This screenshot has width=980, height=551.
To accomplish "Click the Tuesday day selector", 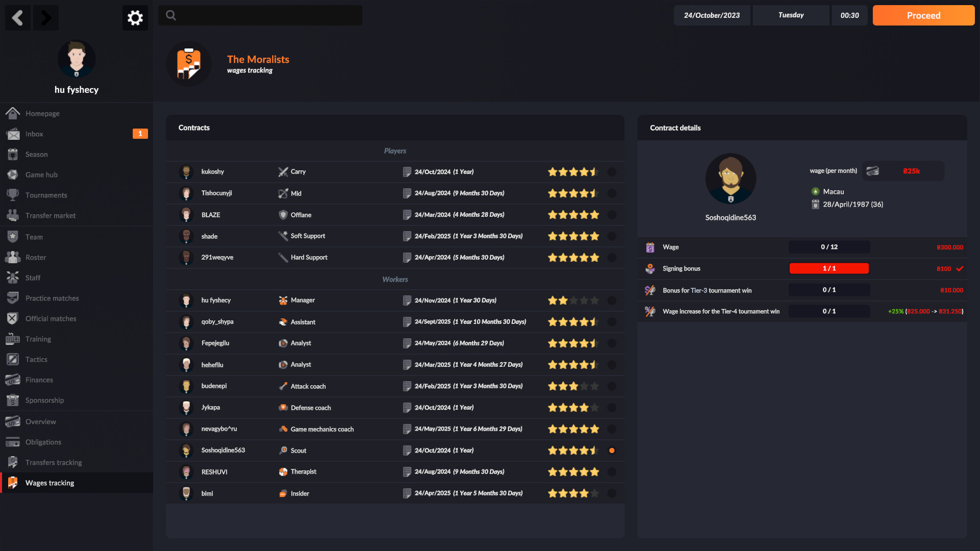I will pyautogui.click(x=791, y=15).
